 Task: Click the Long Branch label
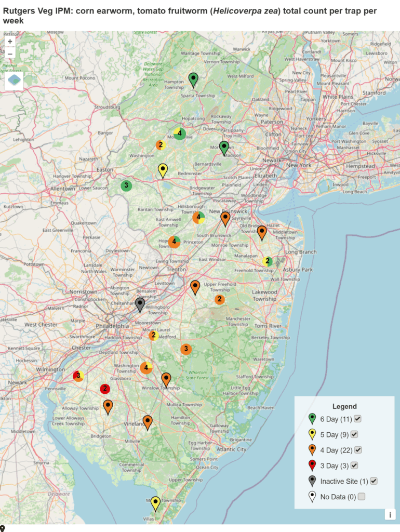click(301, 252)
